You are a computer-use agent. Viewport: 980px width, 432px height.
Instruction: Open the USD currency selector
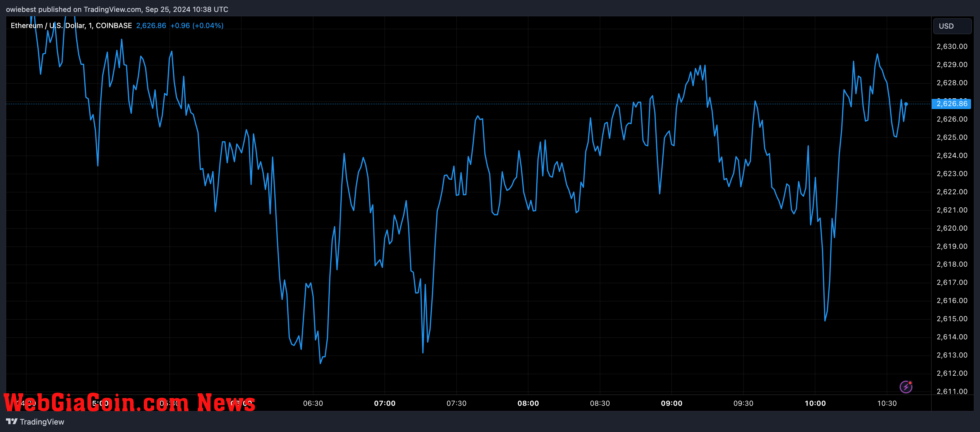[x=952, y=26]
